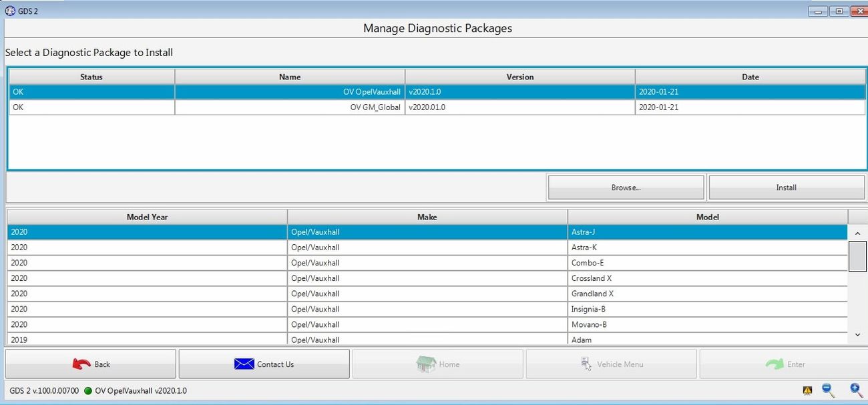Click the 2019 model year cell
Screen dimensions: 868x405
tap(148, 339)
